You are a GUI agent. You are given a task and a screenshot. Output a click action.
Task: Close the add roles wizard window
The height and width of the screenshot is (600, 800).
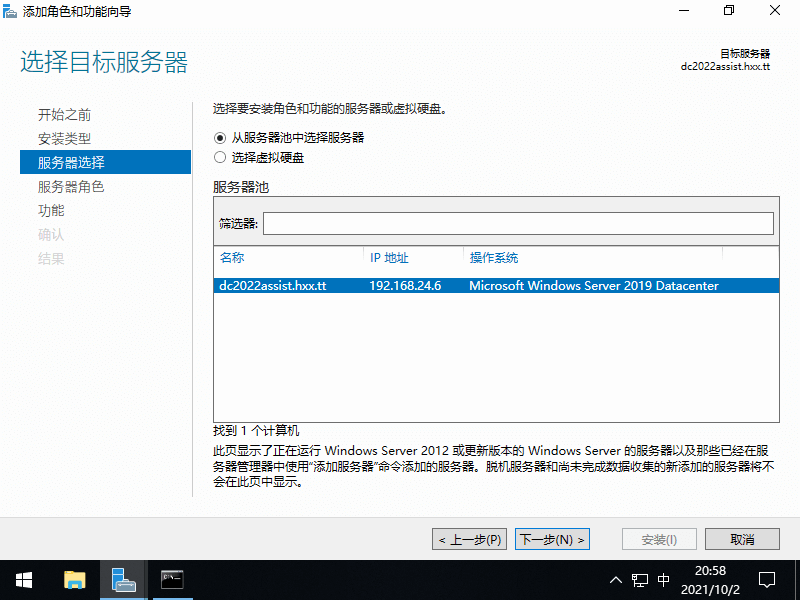[x=774, y=11]
